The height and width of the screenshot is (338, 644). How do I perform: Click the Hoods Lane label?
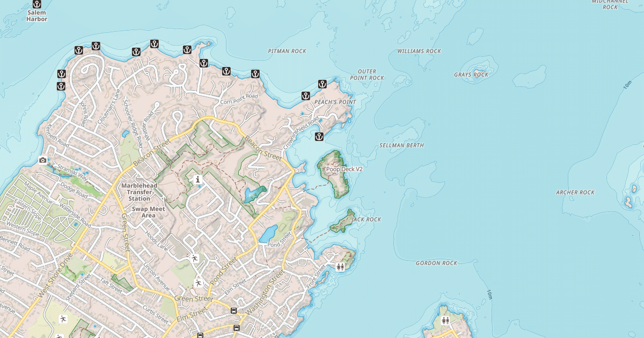pyautogui.click(x=156, y=240)
